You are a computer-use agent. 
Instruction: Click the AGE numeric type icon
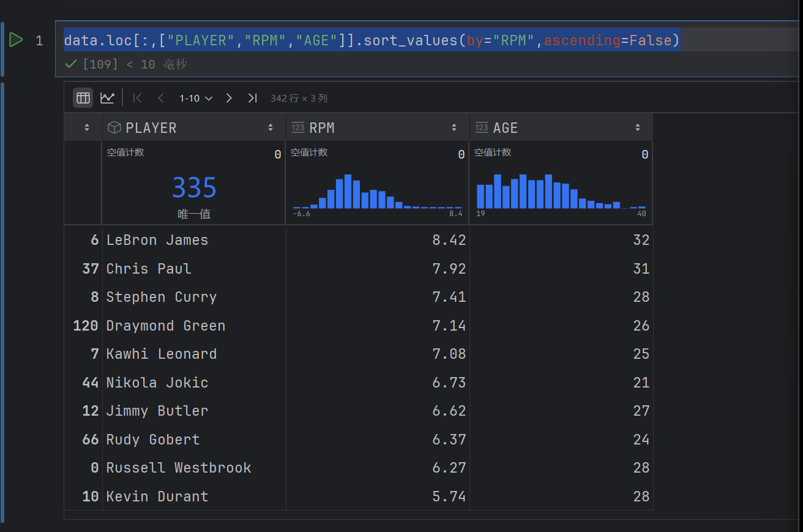coord(482,127)
